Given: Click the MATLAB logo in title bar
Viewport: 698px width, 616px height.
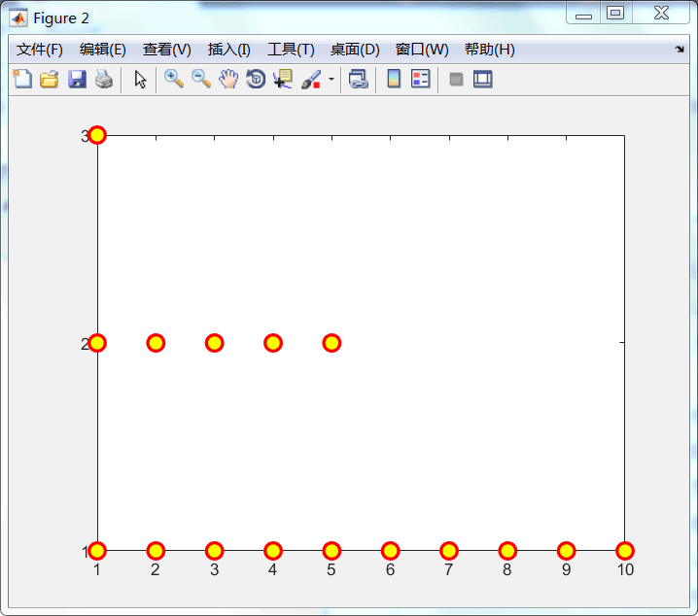Looking at the screenshot, I should (x=18, y=18).
